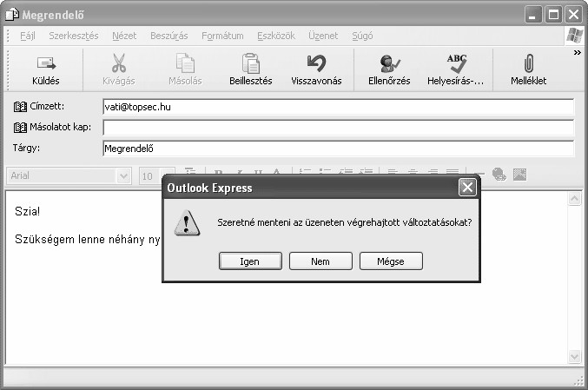The width and height of the screenshot is (588, 390).
Task: Click the scroll up arrow in message body
Action: click(x=574, y=198)
